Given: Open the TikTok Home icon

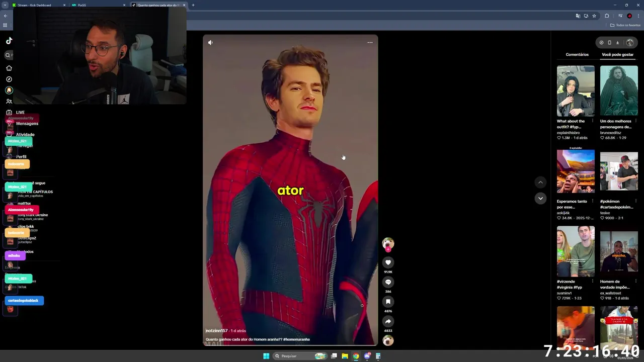Looking at the screenshot, I should click(x=9, y=68).
